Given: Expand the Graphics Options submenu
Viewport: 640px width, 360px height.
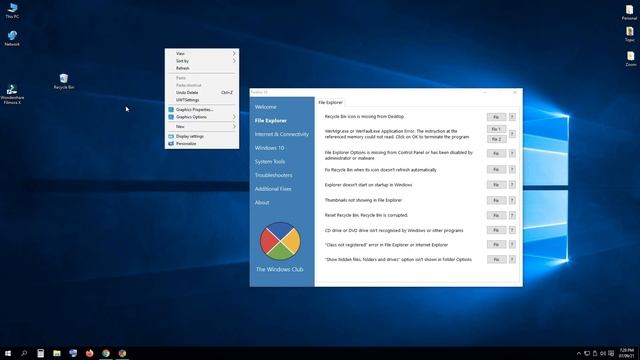Looking at the screenshot, I should tap(202, 117).
